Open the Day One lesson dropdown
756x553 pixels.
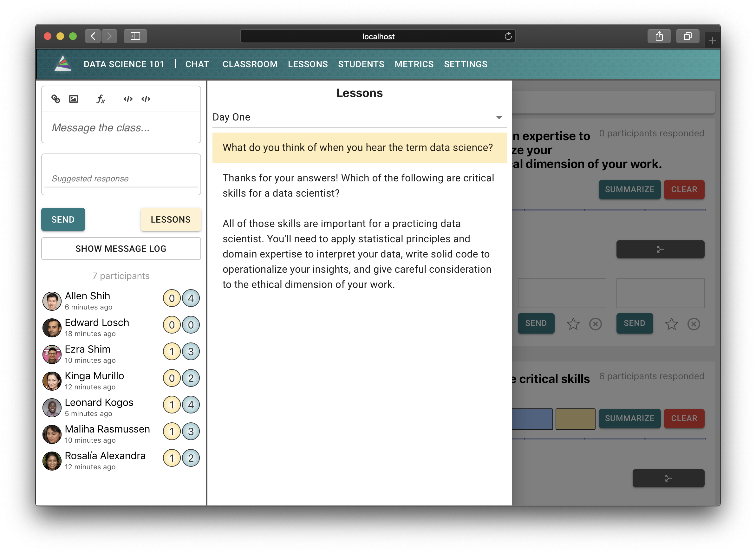pos(359,117)
